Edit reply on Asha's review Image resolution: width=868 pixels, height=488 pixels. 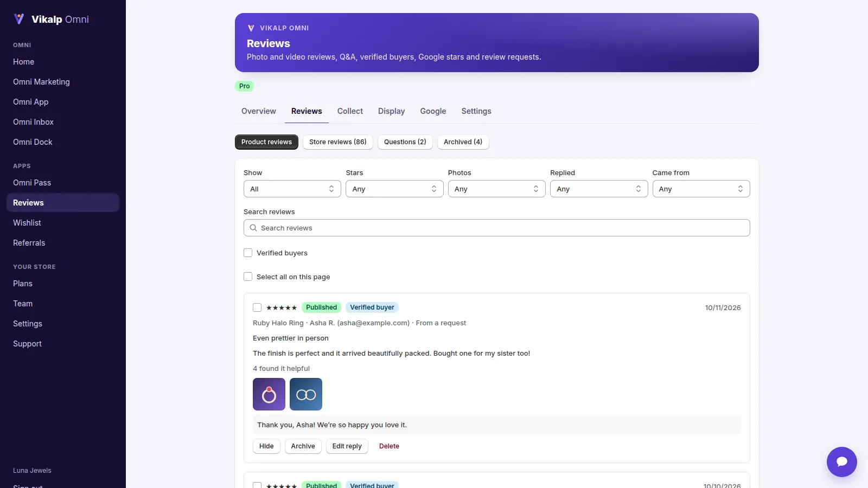click(x=347, y=446)
